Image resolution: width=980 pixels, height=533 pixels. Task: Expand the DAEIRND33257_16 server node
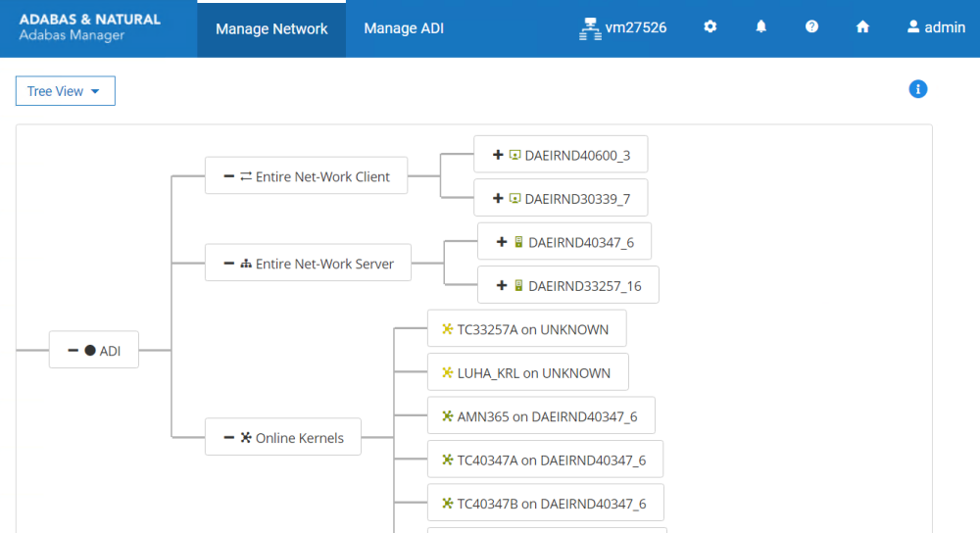tap(502, 285)
